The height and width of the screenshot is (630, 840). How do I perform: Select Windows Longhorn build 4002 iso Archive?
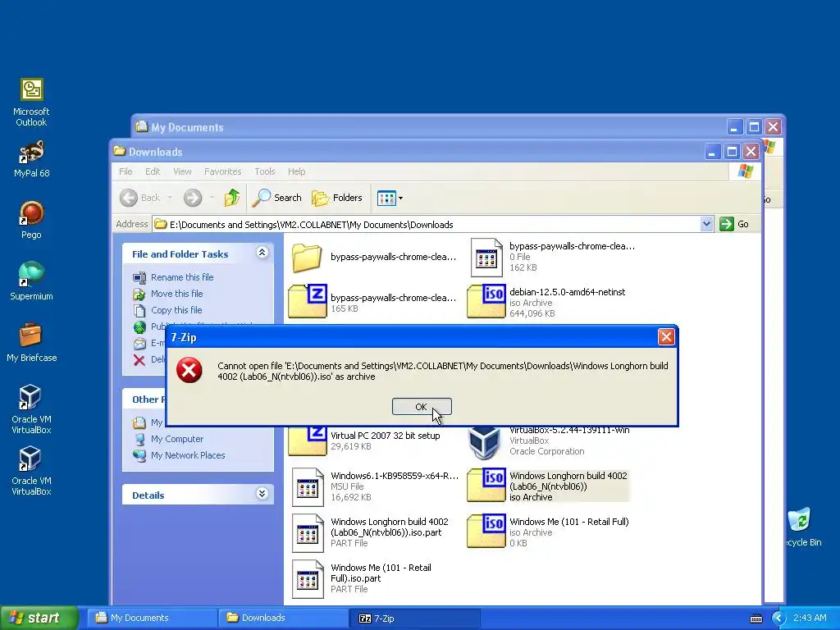[x=548, y=486]
